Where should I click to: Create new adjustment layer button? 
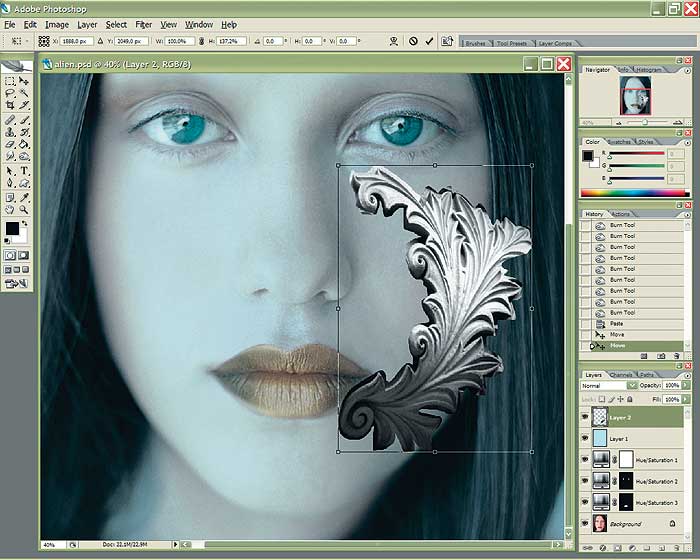632,547
